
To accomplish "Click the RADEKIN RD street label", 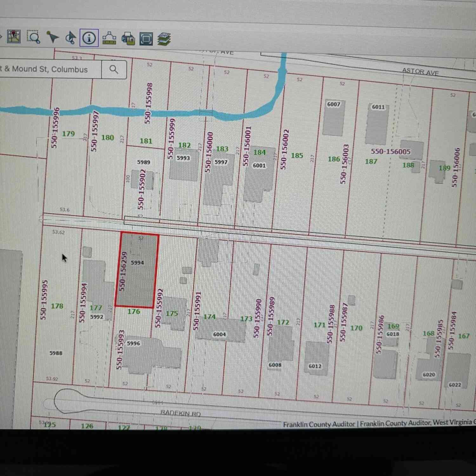I will (x=181, y=413).
